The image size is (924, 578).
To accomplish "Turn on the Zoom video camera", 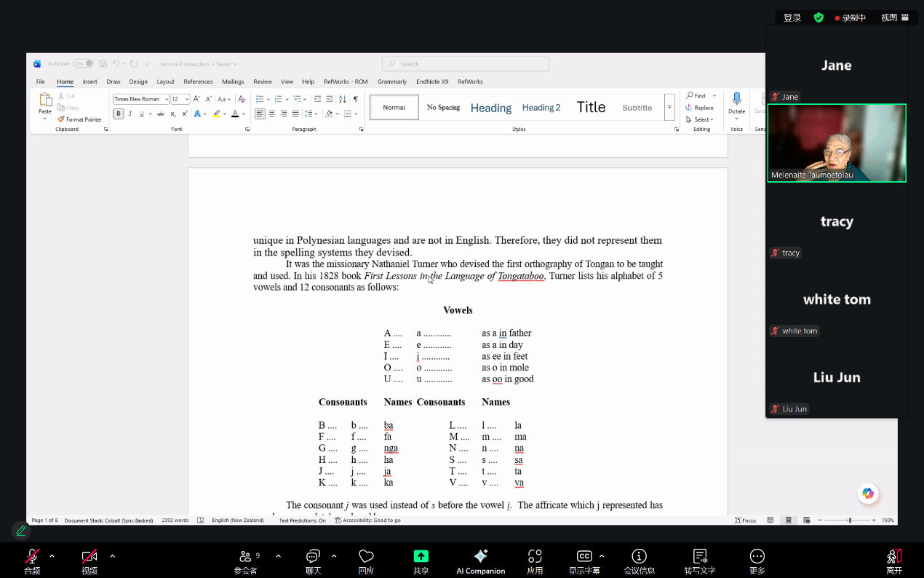I will 89,557.
